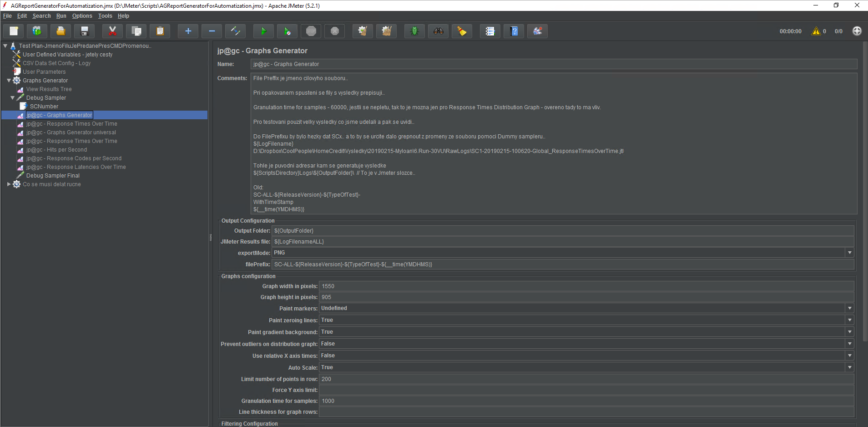
Task: Open the Paint markers dropdown
Action: coord(849,308)
